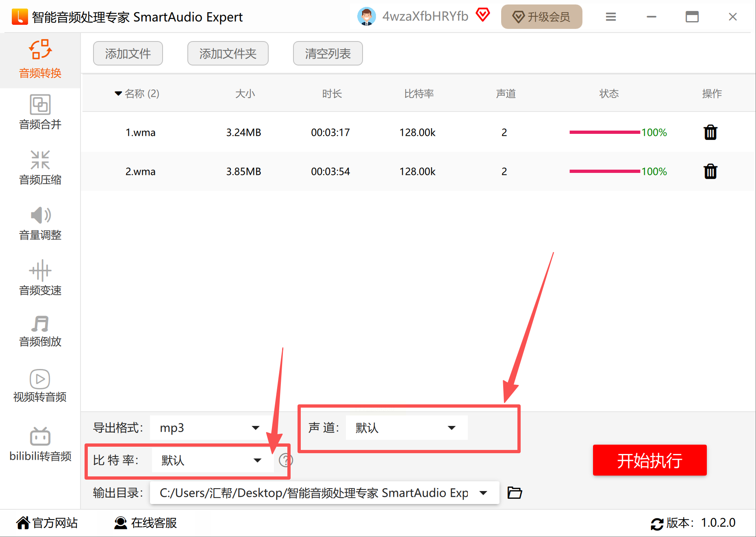Select the 2.wma file name
Screen dimensions: 756x537
140,172
